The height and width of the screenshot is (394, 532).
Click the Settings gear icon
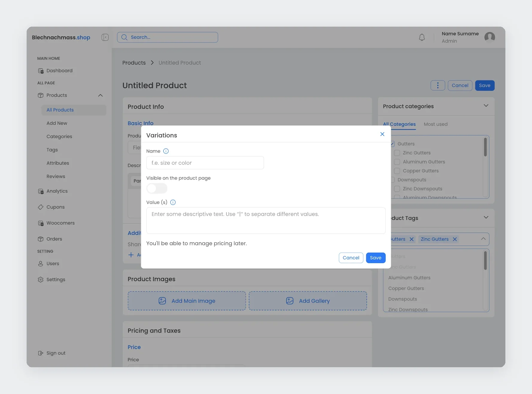41,280
